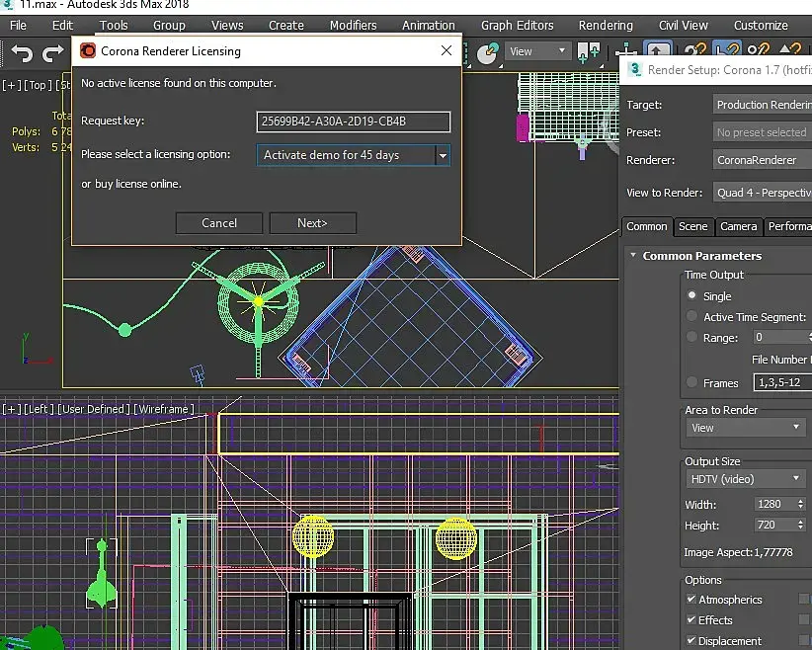Click the Redo arrow icon
Viewport: 812px width, 650px height.
(x=52, y=54)
